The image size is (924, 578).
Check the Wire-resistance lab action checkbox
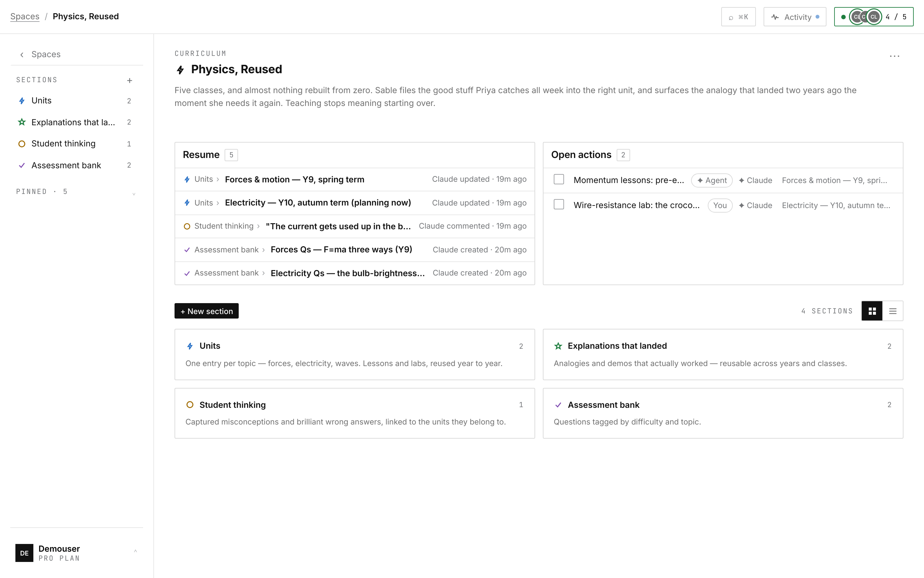coord(559,205)
